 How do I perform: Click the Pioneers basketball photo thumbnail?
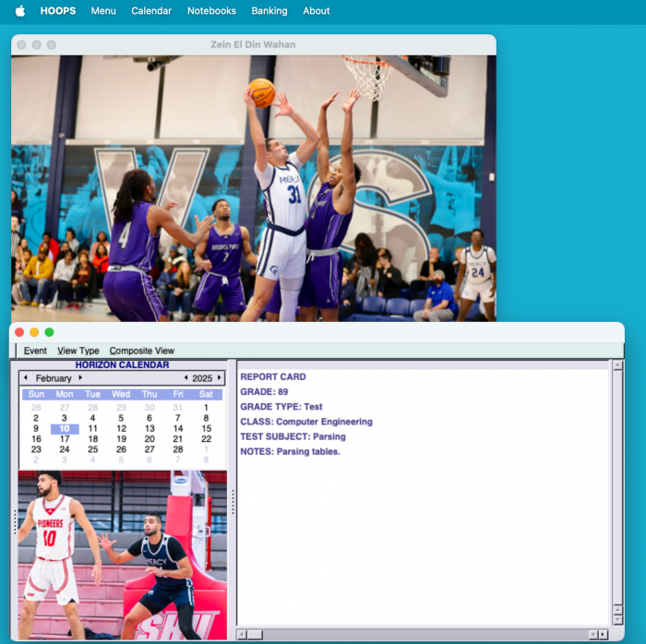click(x=122, y=555)
